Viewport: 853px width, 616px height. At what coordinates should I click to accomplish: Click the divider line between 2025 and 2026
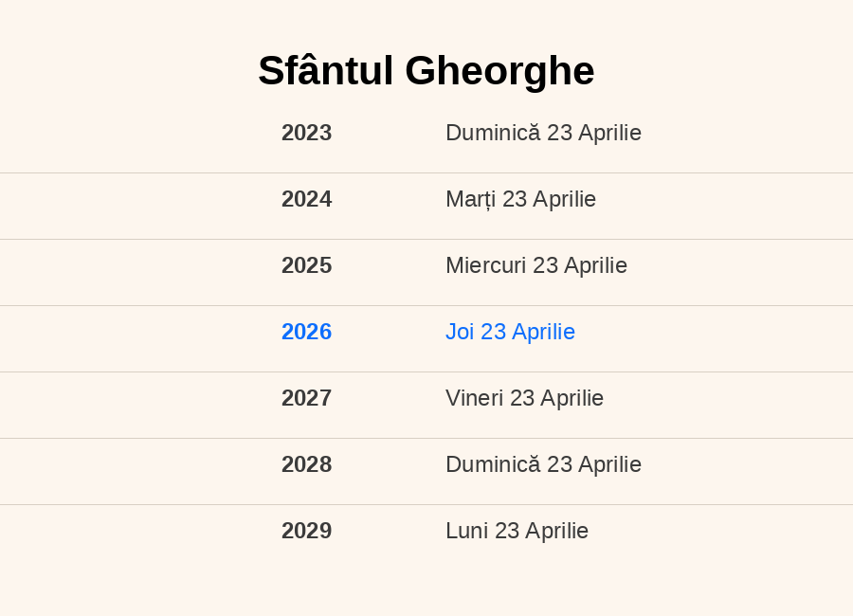426,305
